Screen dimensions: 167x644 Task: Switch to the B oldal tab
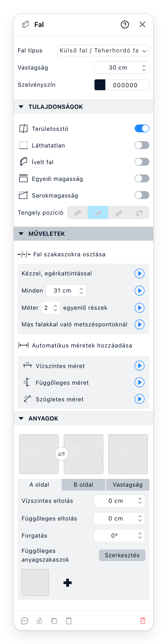click(83, 485)
